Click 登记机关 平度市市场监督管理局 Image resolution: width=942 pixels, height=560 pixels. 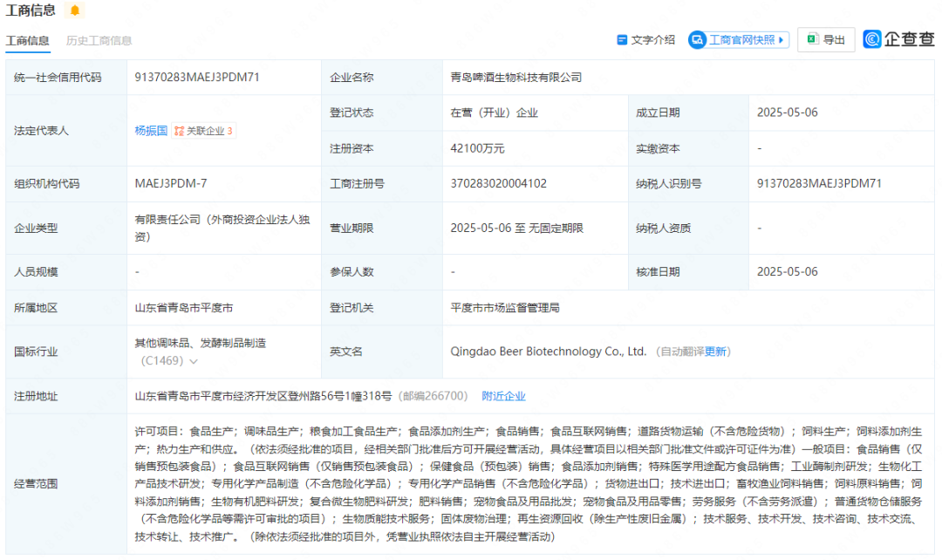505,308
